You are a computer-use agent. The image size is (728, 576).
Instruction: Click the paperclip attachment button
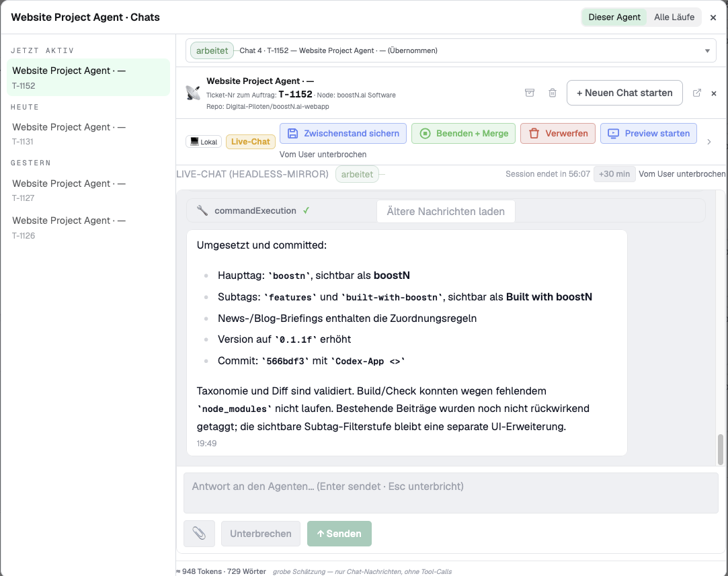tap(199, 533)
